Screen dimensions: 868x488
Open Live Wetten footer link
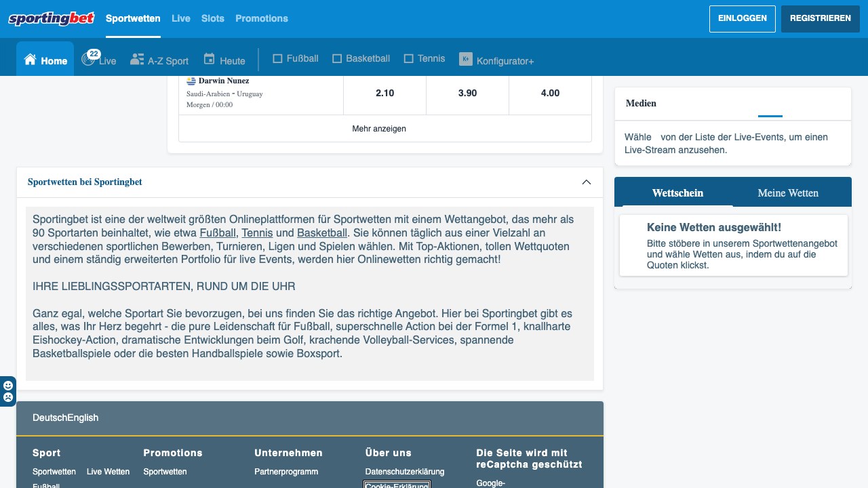coord(108,472)
